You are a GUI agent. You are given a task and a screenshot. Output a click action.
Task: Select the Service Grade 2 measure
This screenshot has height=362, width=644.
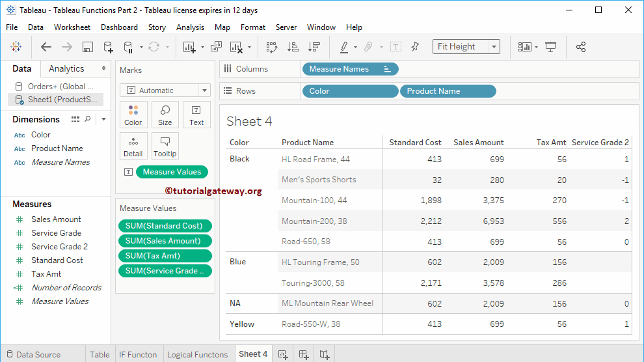59,247
